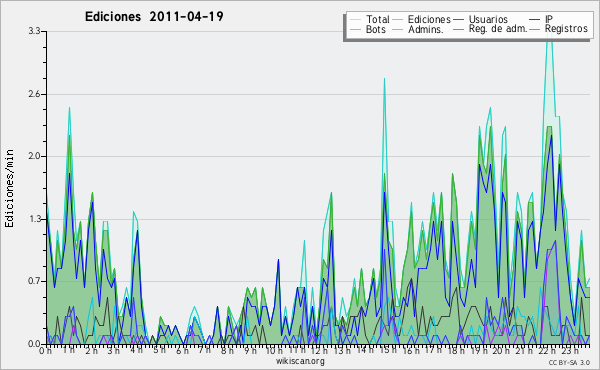
Task: Click the 'Bots' legend label
Action: pyautogui.click(x=375, y=29)
